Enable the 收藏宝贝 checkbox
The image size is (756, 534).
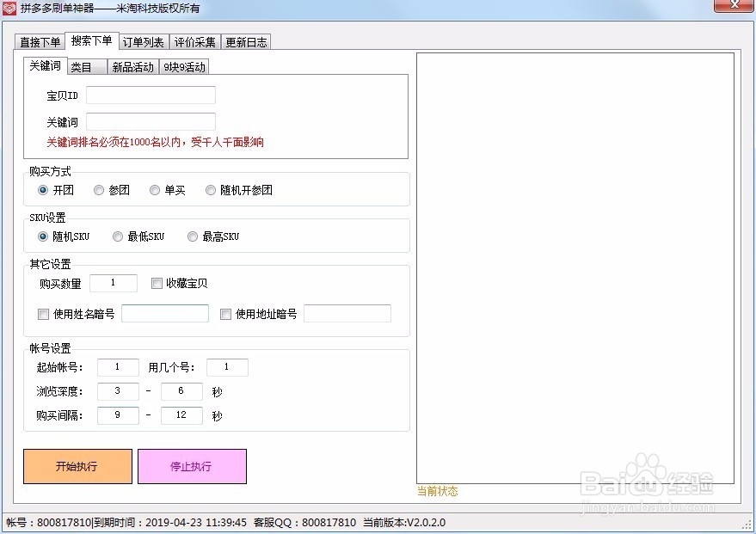[x=157, y=283]
